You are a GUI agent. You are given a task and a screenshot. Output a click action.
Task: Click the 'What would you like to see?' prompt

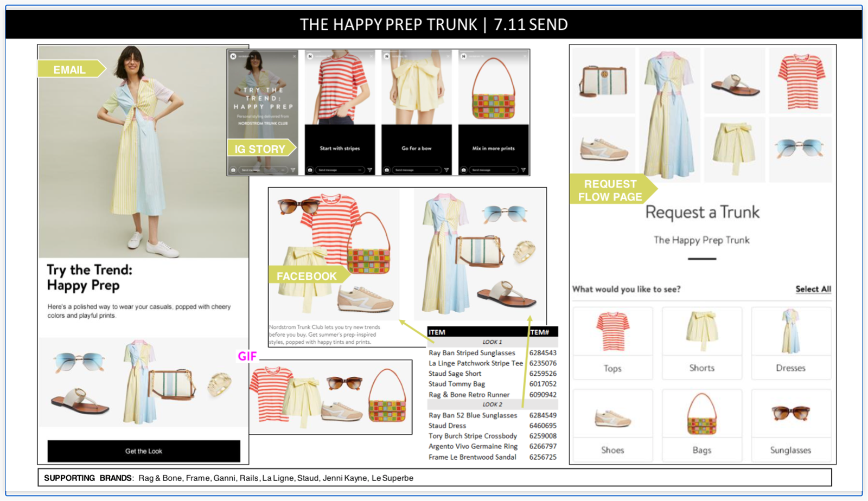[x=627, y=289]
